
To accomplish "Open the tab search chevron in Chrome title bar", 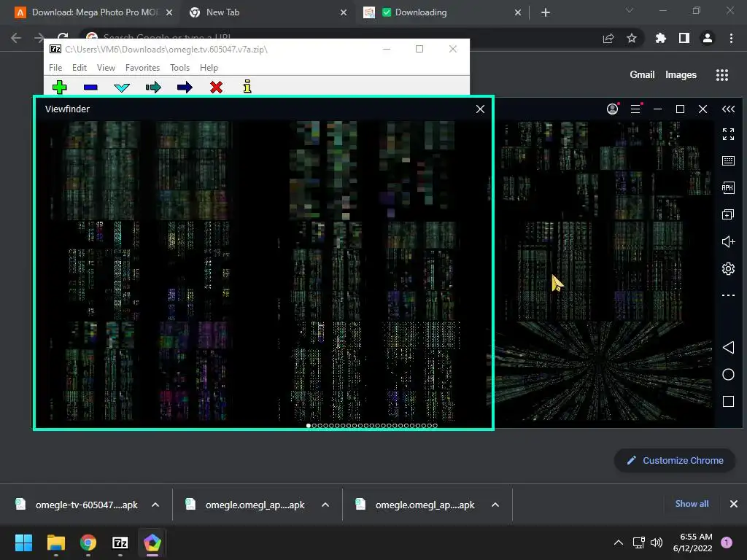I will tap(630, 10).
